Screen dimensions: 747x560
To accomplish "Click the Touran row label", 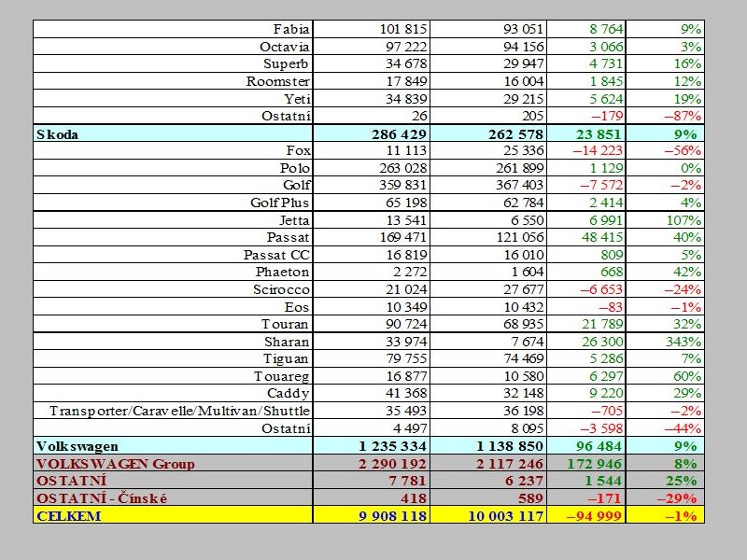I will pyautogui.click(x=285, y=324).
